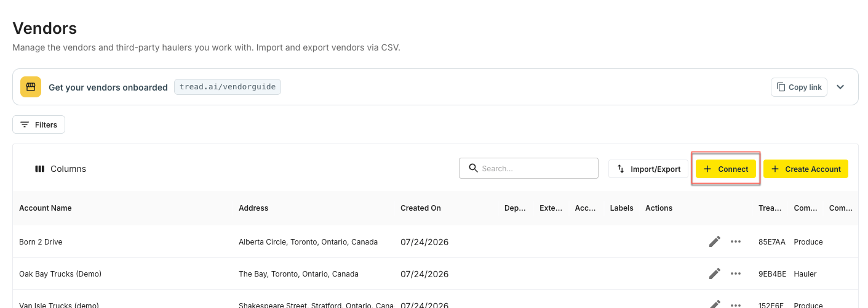Click the tread.ai/vendorguide link chip
The height and width of the screenshot is (308, 868).
[x=228, y=87]
